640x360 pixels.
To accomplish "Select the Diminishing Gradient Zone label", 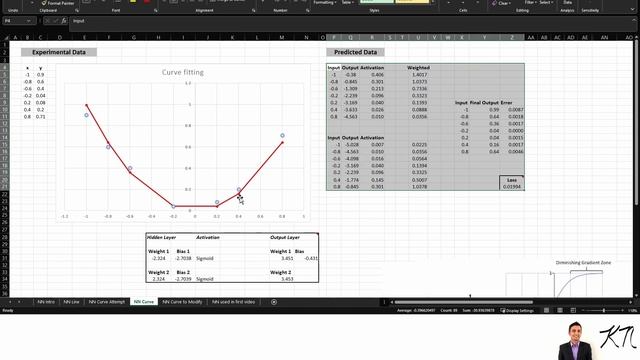I will coord(583,263).
